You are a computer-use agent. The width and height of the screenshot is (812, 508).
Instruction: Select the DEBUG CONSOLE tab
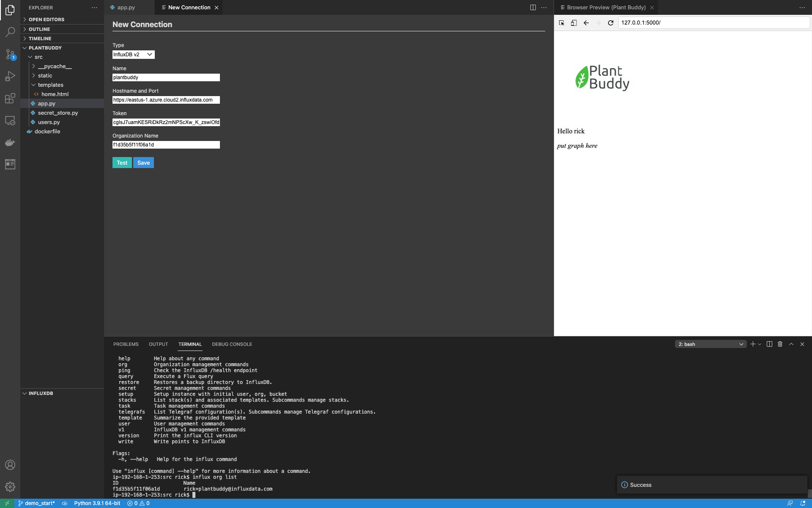tap(232, 344)
